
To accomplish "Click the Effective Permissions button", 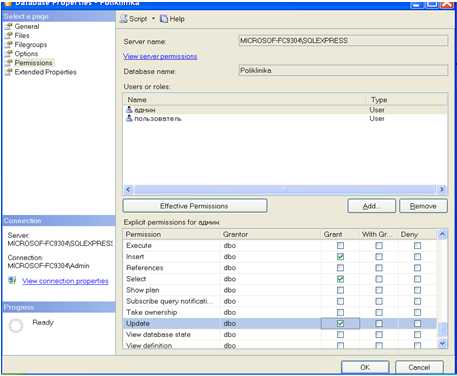I will (x=195, y=206).
